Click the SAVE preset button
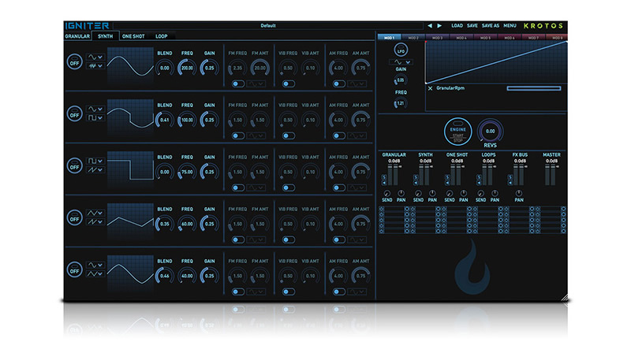Image resolution: width=631 pixels, height=364 pixels. [472, 26]
